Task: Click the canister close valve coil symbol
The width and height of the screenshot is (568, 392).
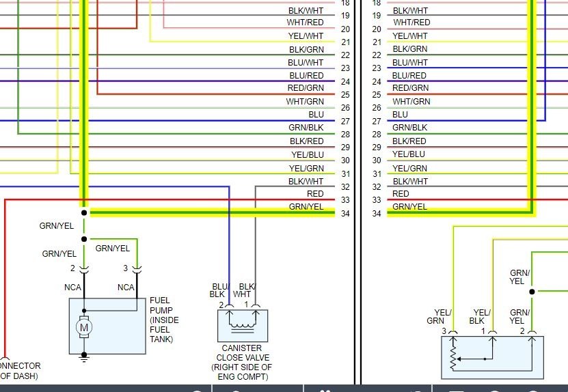Action: click(242, 321)
